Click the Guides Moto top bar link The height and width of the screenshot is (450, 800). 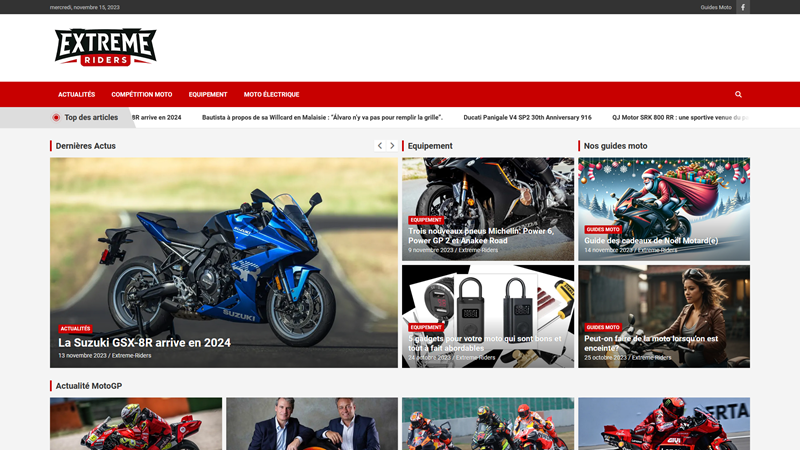[x=716, y=7]
